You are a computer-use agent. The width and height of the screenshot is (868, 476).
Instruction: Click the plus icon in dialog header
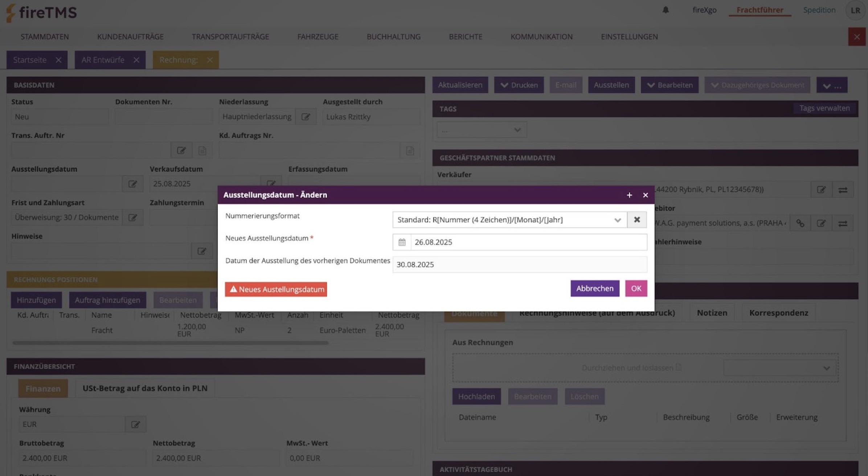[x=629, y=195]
